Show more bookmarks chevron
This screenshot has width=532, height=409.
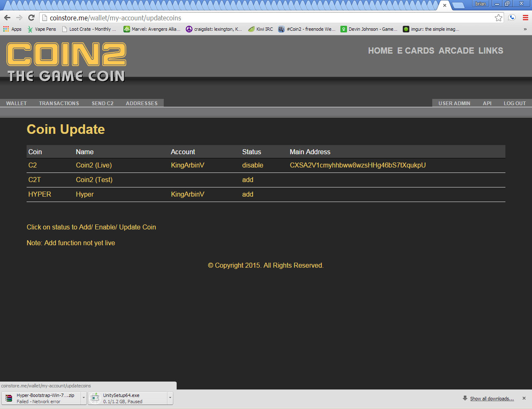click(525, 29)
